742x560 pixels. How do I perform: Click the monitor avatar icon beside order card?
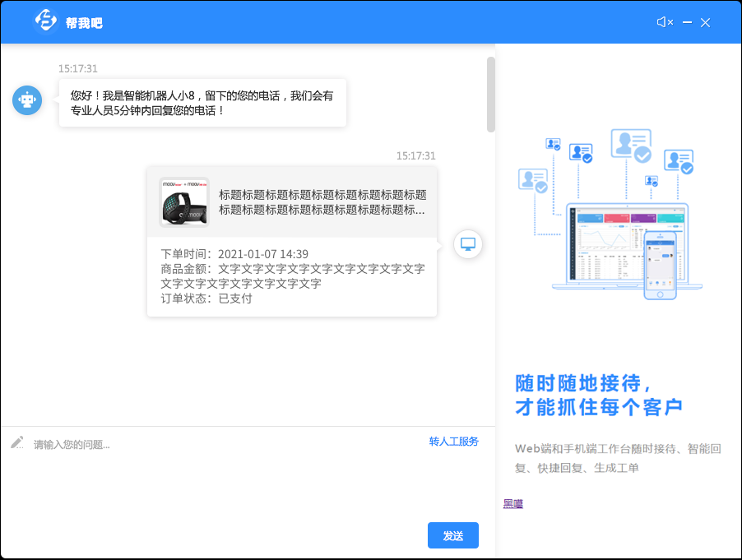click(468, 244)
